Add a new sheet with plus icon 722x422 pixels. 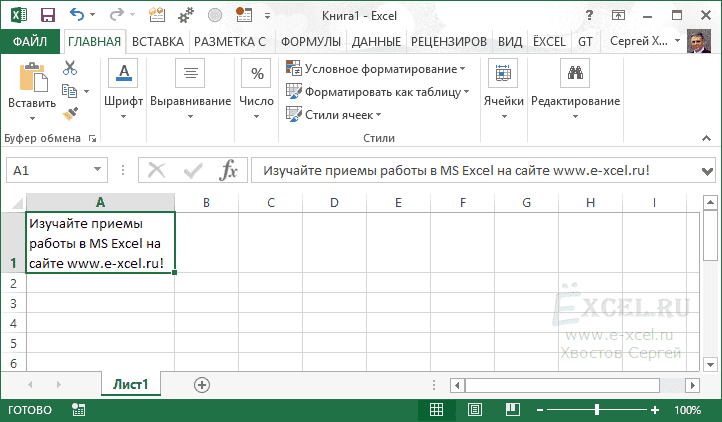click(x=202, y=385)
